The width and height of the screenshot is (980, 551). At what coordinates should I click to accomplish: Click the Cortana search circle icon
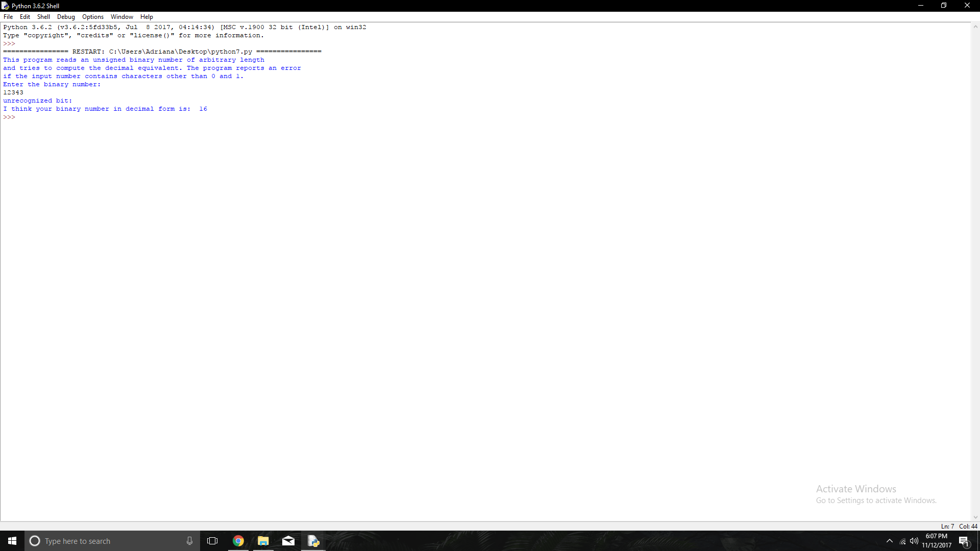pos(35,541)
